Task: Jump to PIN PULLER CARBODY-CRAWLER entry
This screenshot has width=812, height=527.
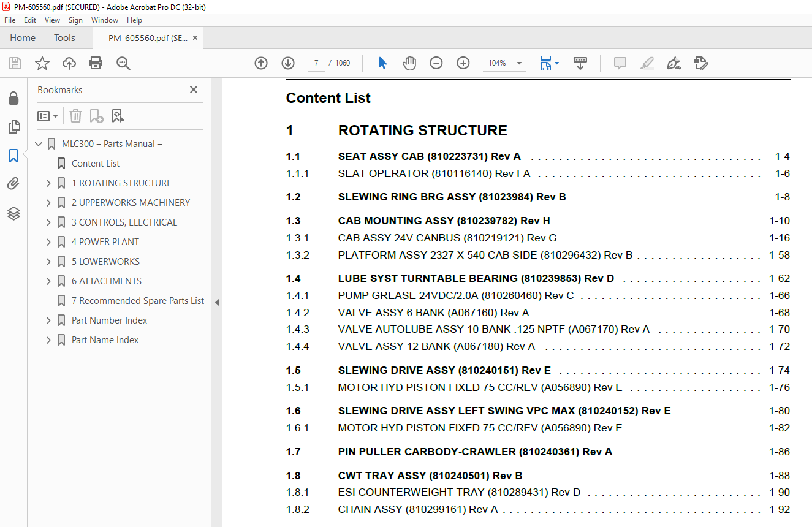Action: (x=475, y=452)
